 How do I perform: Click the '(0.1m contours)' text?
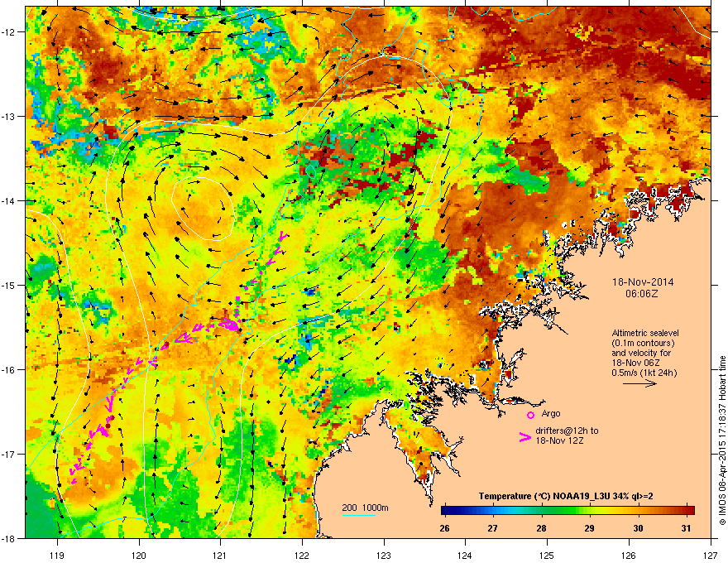[643, 344]
